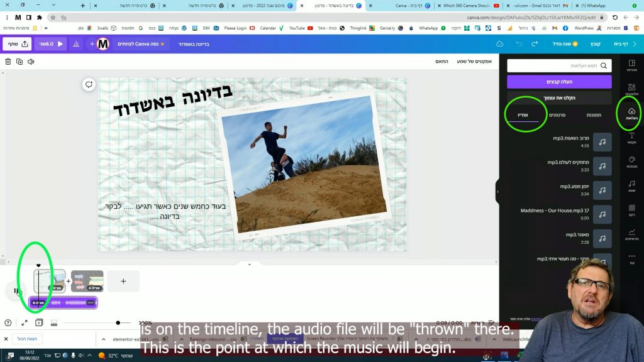
Task: Open the Elements panel in the sidebar
Action: tap(631, 89)
